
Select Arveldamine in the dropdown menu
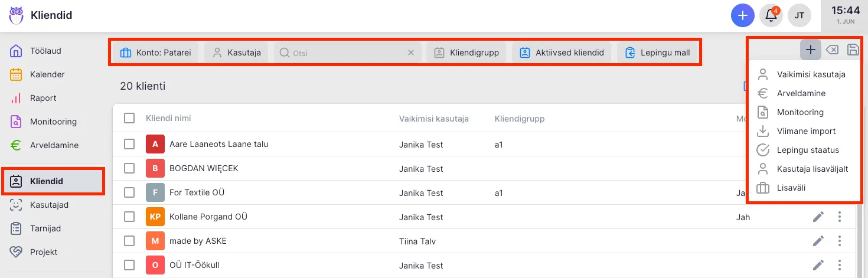point(801,93)
